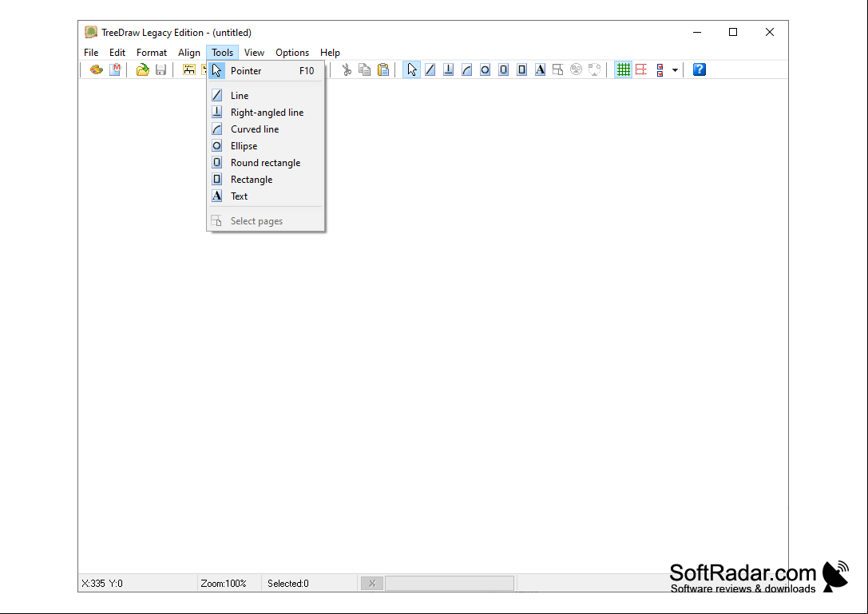Open help with the blue question mark
This screenshot has height=614, width=868.
(x=700, y=69)
